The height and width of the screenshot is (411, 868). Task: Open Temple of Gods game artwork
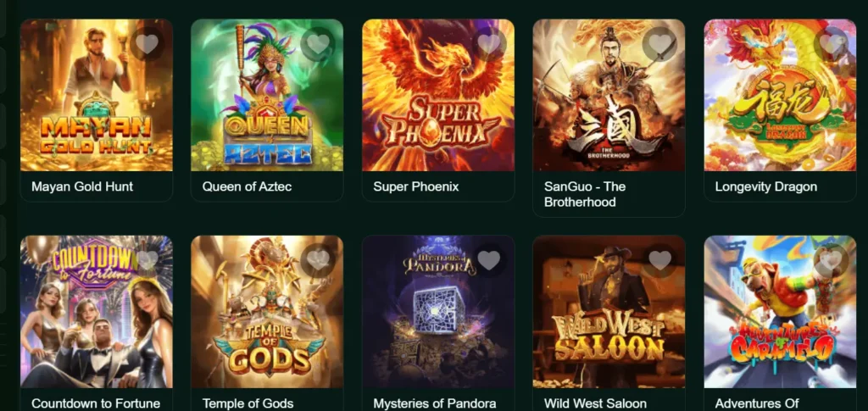tap(267, 312)
